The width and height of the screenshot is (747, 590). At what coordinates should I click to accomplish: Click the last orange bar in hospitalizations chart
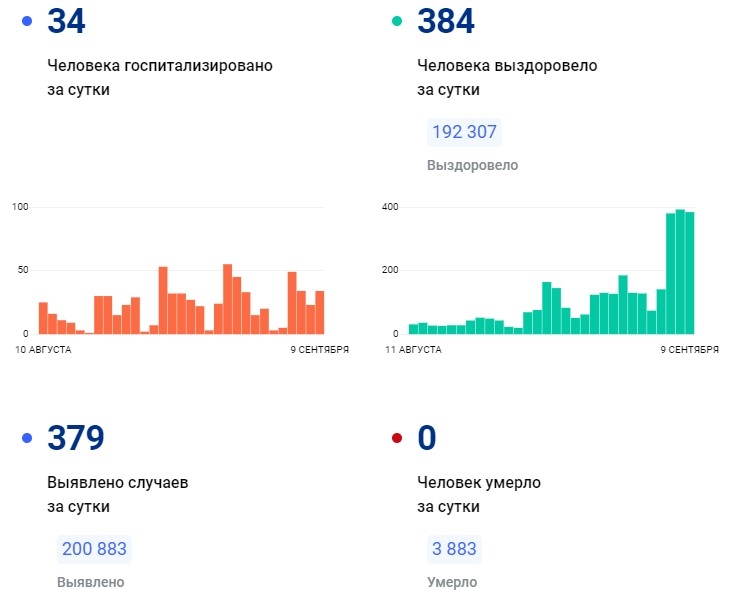pyautogui.click(x=320, y=312)
